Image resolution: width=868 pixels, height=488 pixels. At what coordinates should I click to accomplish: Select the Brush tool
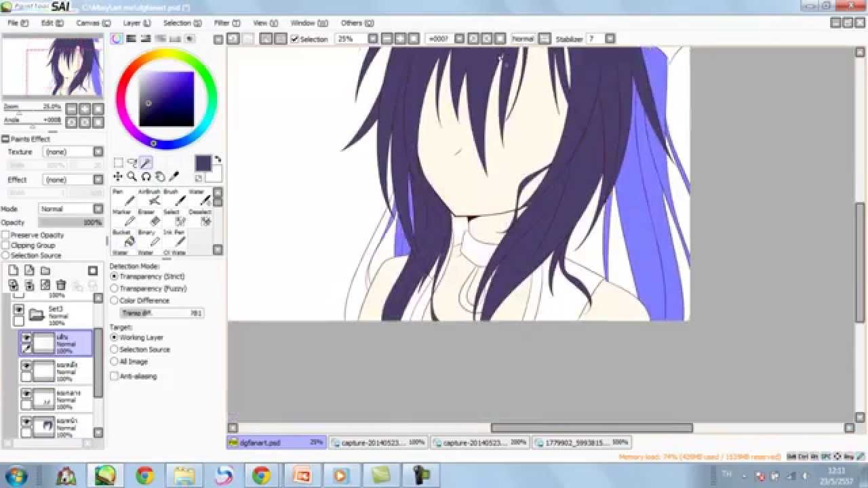click(x=174, y=197)
